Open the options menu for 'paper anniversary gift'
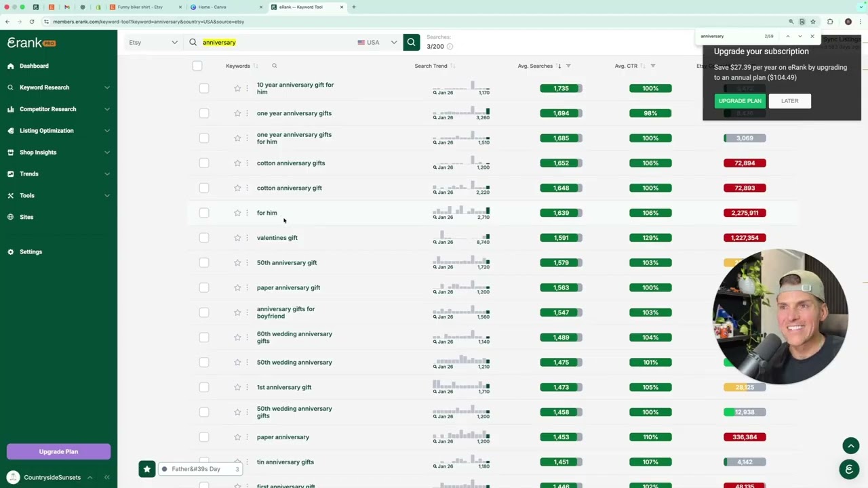The image size is (868, 488). click(247, 287)
